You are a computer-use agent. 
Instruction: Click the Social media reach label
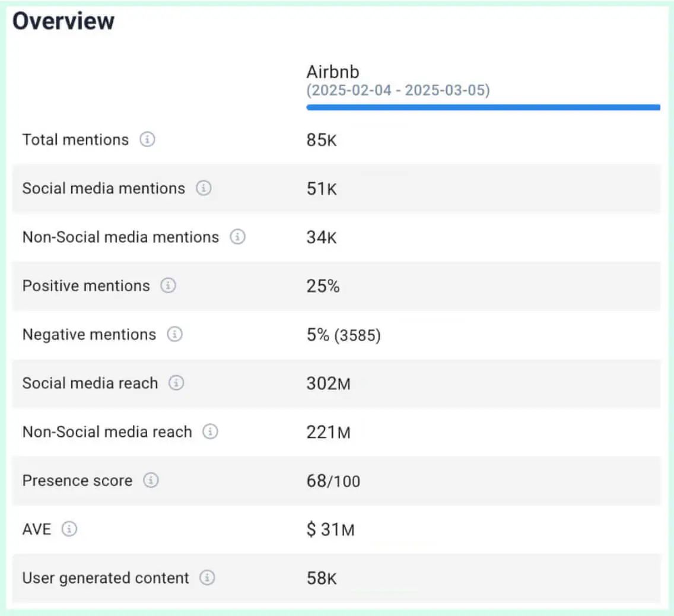pos(90,383)
